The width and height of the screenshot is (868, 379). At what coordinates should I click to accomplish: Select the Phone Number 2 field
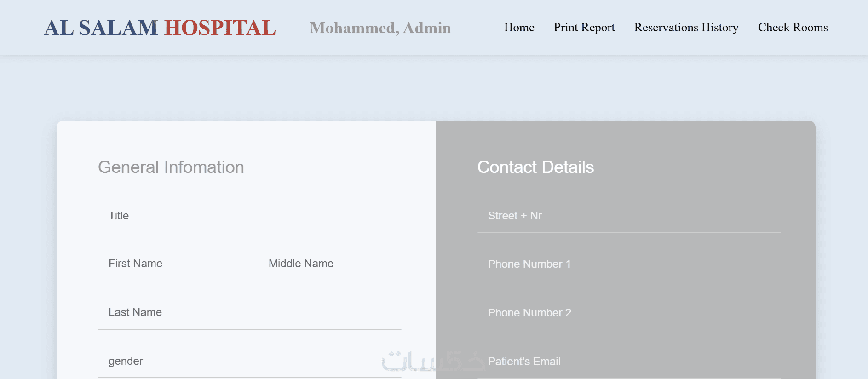629,313
